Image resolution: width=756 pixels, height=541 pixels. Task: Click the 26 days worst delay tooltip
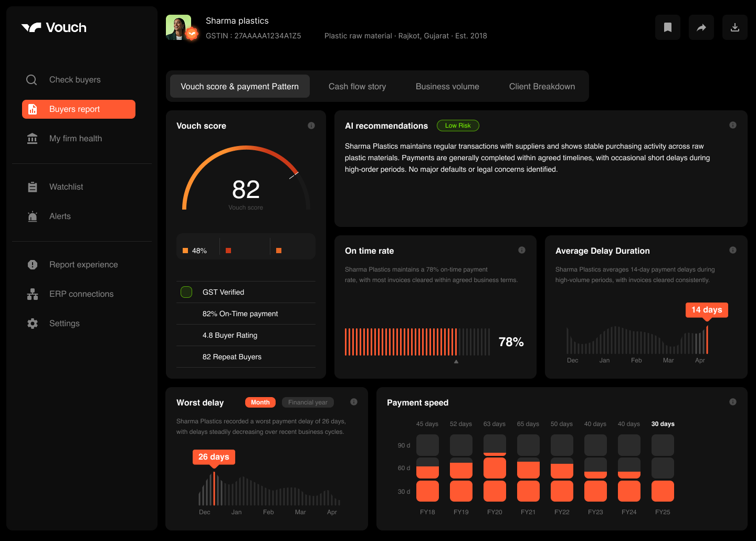coord(214,457)
